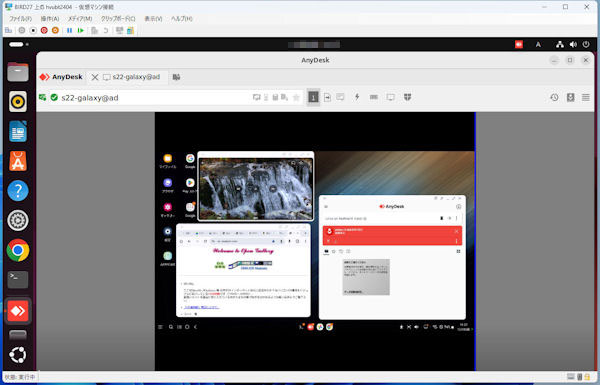Open the power menu icon

pos(586,44)
